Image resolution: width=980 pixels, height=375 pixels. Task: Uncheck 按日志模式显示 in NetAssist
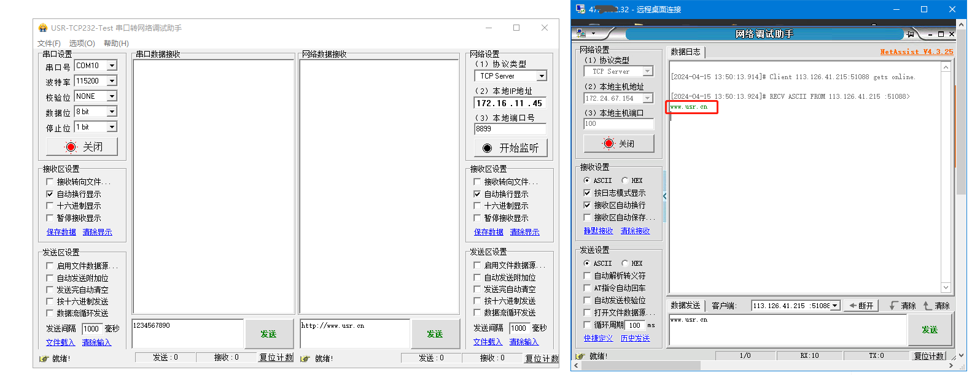click(587, 193)
